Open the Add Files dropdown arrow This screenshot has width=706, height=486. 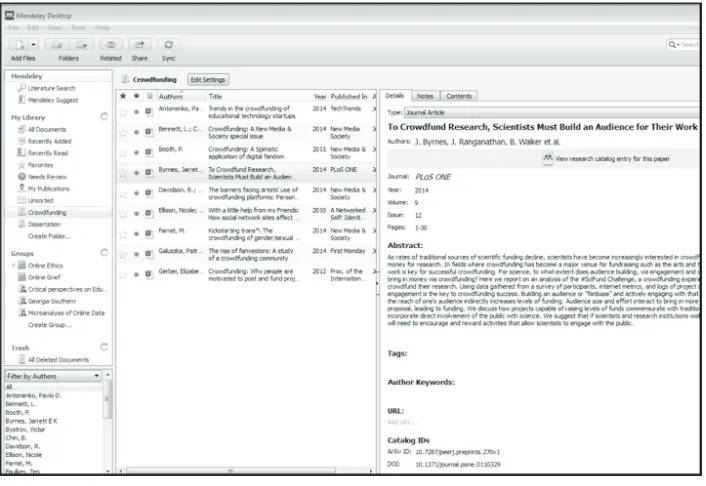(34, 45)
